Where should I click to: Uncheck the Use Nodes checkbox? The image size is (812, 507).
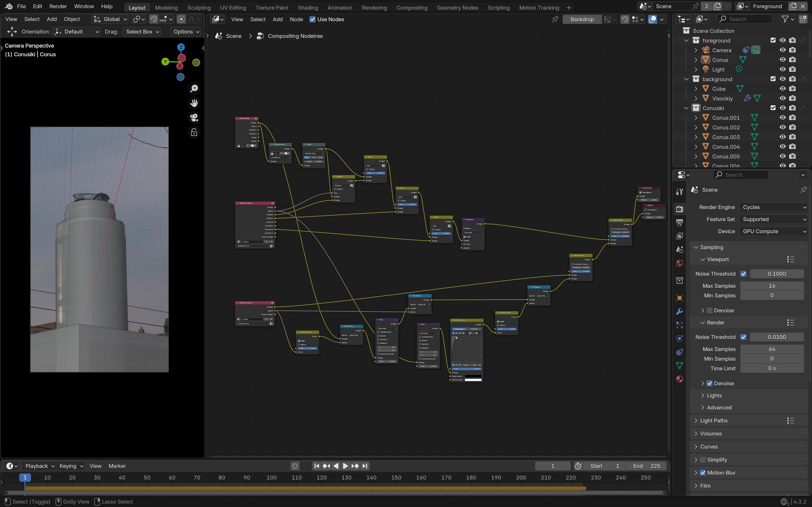[x=312, y=20]
